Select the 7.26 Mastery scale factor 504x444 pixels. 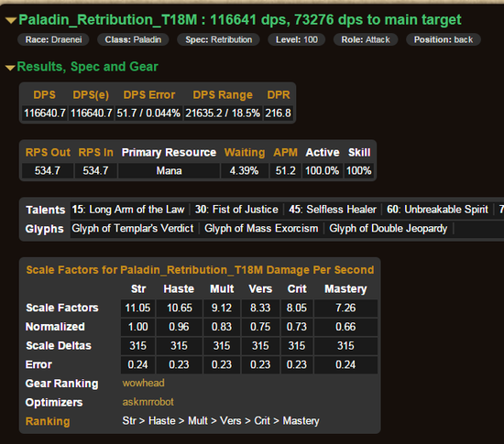click(x=345, y=308)
